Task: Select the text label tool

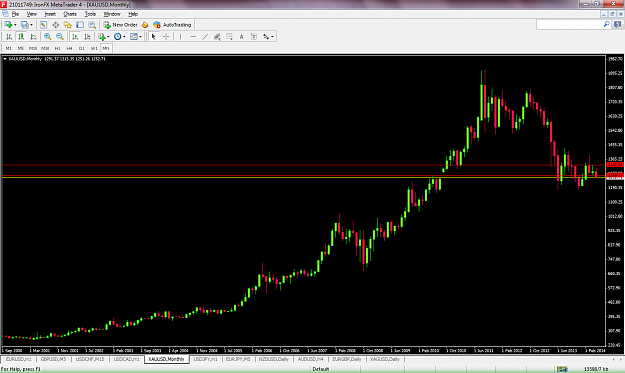Action: click(254, 37)
